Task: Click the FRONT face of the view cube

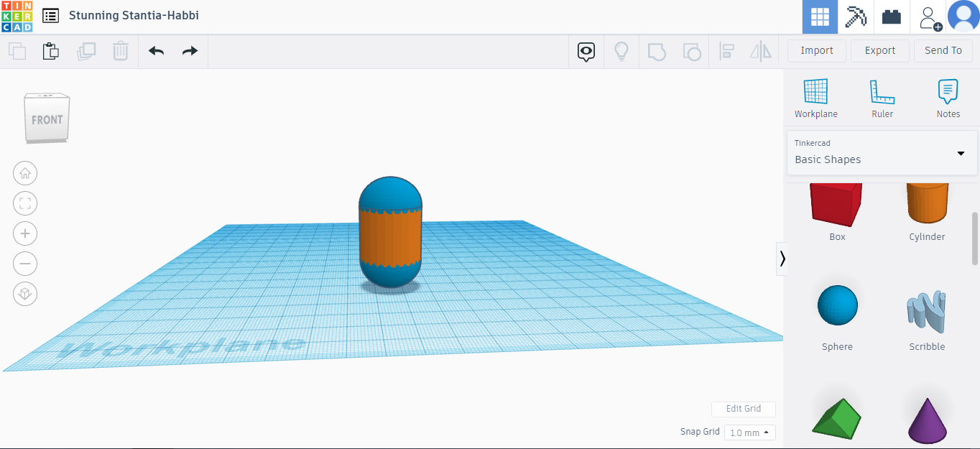Action: coord(47,119)
